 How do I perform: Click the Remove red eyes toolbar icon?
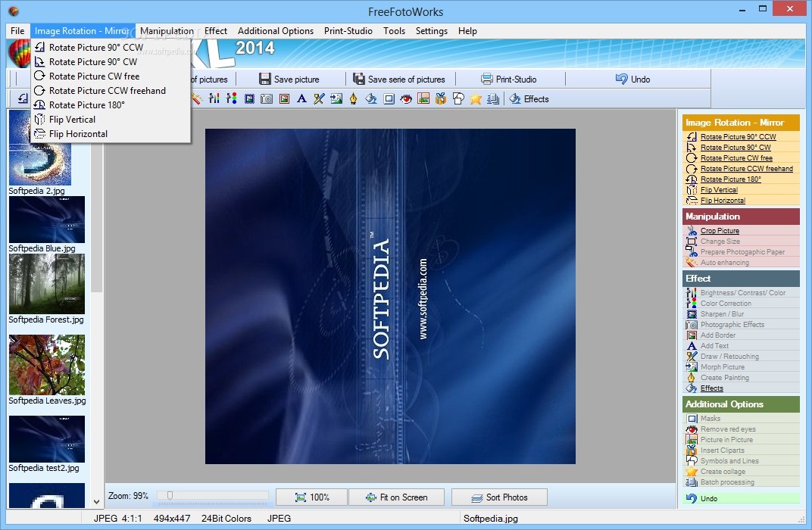click(406, 98)
